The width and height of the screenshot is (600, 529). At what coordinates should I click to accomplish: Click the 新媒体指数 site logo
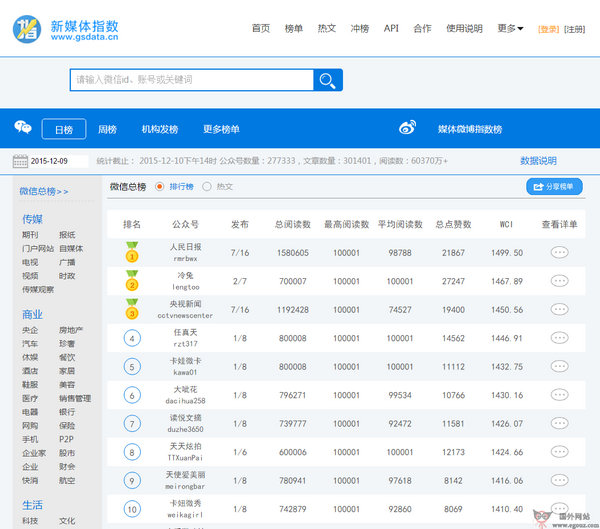pyautogui.click(x=65, y=29)
